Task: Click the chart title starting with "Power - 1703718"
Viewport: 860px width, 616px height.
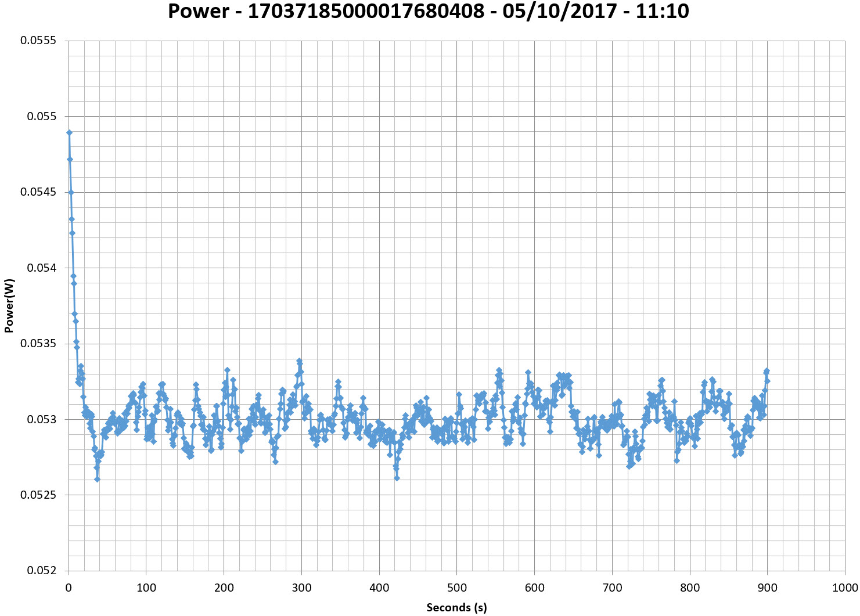Action: (x=428, y=12)
